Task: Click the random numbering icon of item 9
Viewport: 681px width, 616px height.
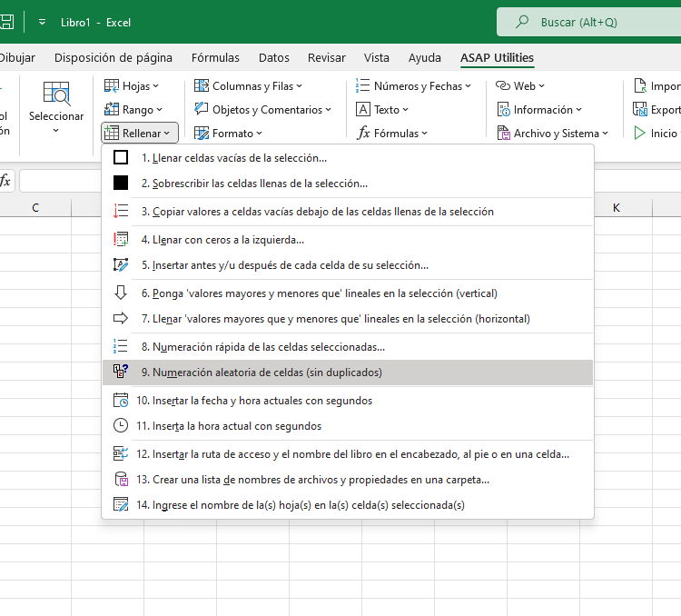Action: (x=121, y=372)
